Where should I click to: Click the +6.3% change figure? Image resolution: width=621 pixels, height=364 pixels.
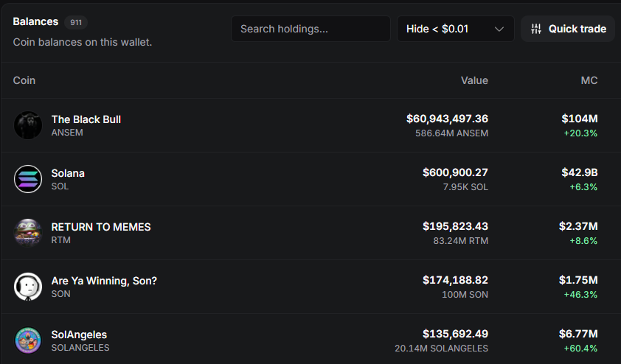583,187
